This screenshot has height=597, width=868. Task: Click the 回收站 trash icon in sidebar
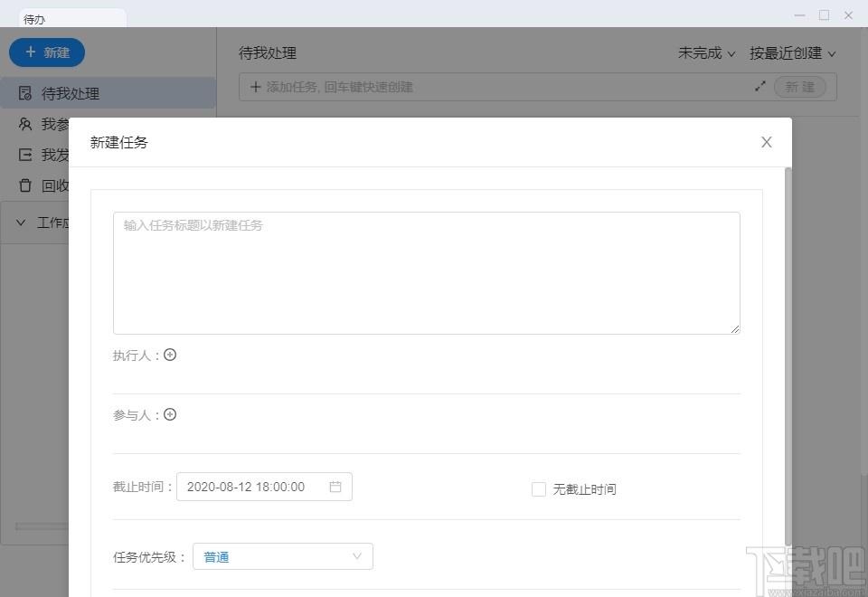pos(25,185)
